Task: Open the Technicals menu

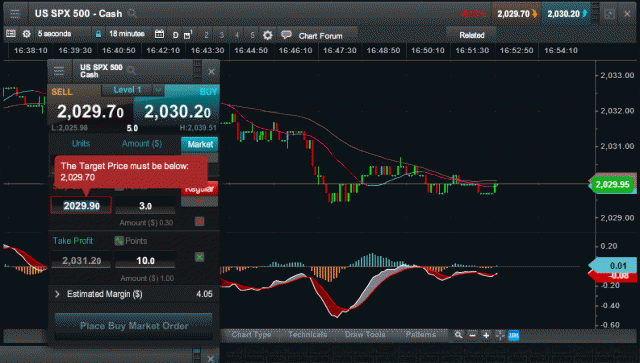Action: (x=307, y=335)
